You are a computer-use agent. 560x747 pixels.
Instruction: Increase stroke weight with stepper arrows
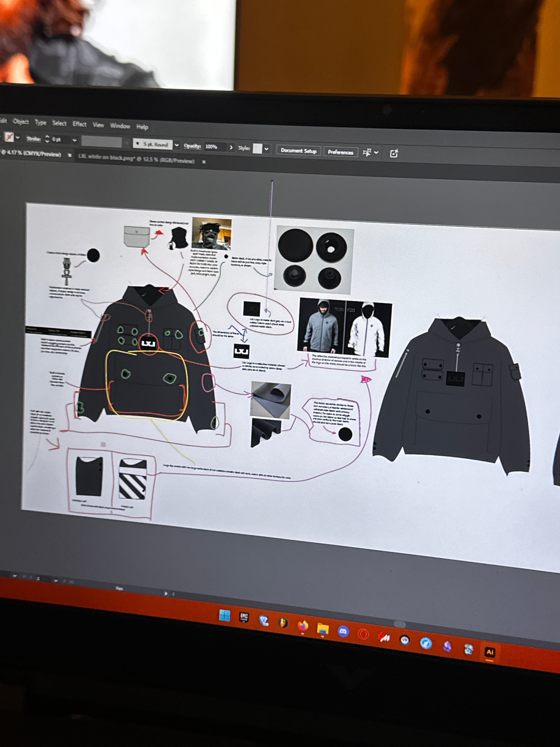coord(47,137)
